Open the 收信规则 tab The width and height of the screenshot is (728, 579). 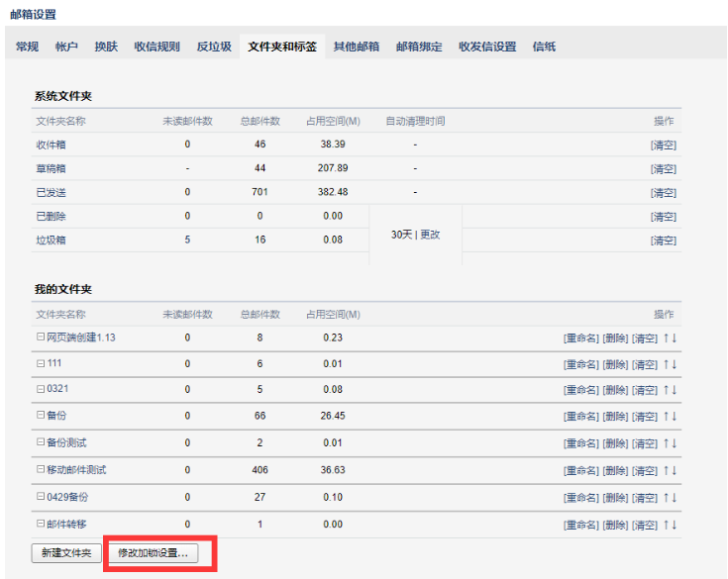tap(156, 47)
